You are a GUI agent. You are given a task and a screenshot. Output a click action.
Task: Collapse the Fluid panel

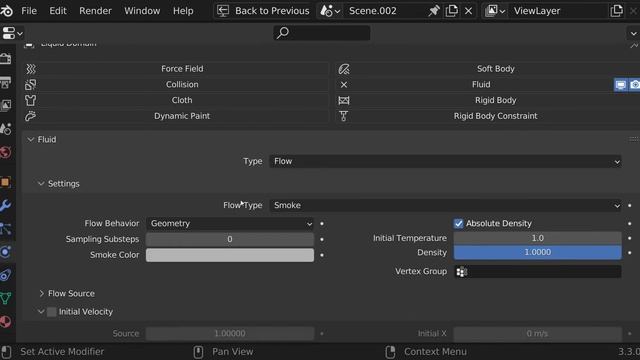[x=31, y=140]
